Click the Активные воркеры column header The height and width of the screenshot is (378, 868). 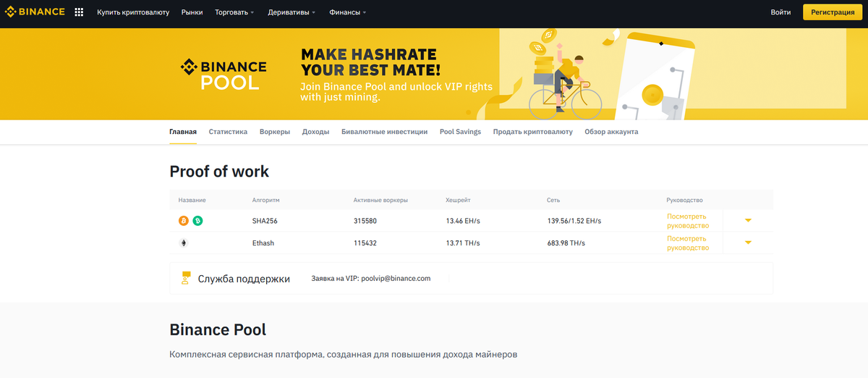[380, 200]
